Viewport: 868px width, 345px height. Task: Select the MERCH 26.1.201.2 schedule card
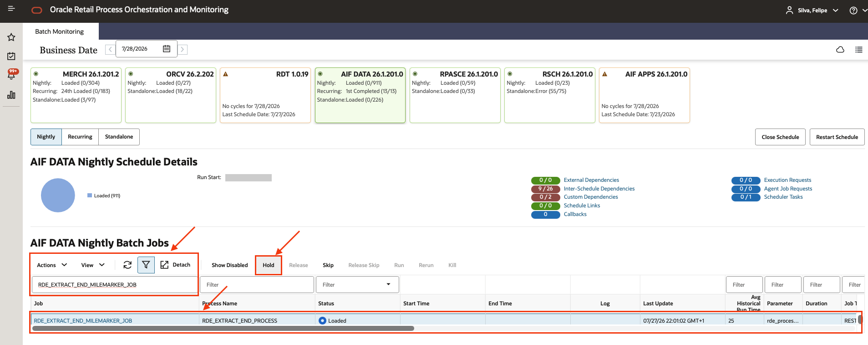[76, 95]
